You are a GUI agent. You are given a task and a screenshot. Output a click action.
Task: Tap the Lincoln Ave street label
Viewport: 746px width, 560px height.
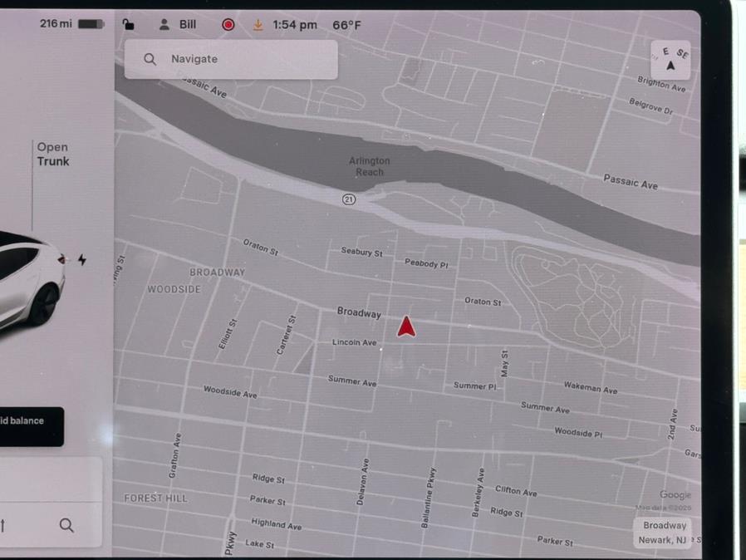point(355,342)
